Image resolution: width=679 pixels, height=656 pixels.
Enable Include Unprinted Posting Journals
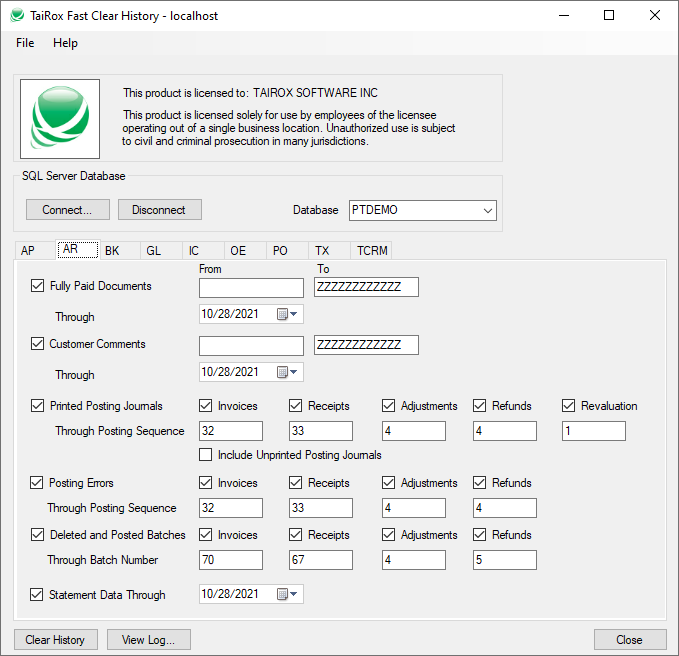(205, 455)
